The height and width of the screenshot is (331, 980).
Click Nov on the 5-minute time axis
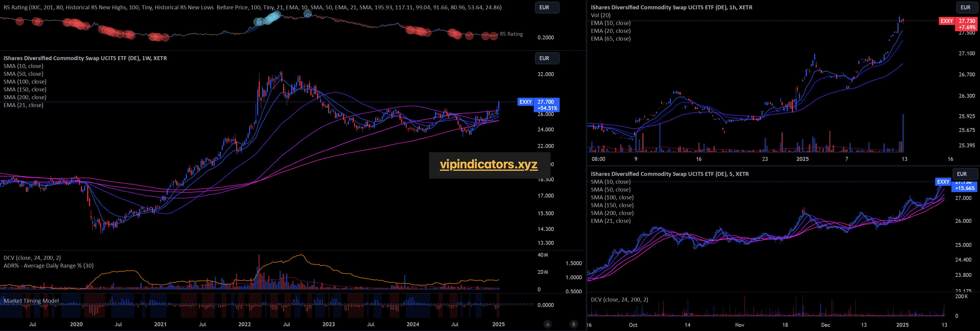point(740,325)
